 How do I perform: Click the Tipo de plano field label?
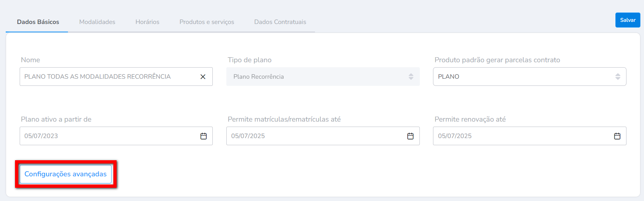coord(250,60)
